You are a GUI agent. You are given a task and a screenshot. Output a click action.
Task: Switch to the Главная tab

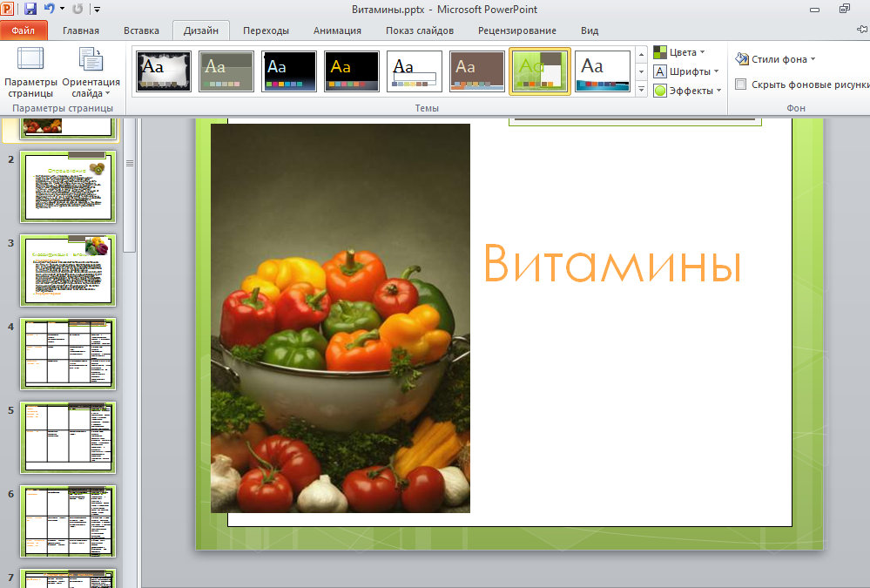[81, 30]
